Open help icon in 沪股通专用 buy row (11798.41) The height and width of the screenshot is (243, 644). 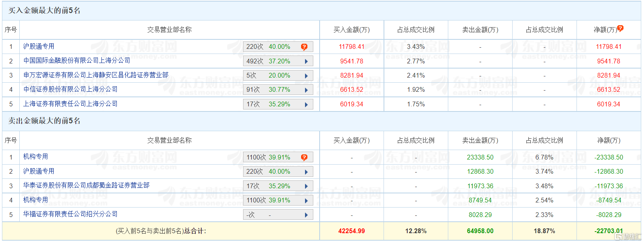[304, 47]
